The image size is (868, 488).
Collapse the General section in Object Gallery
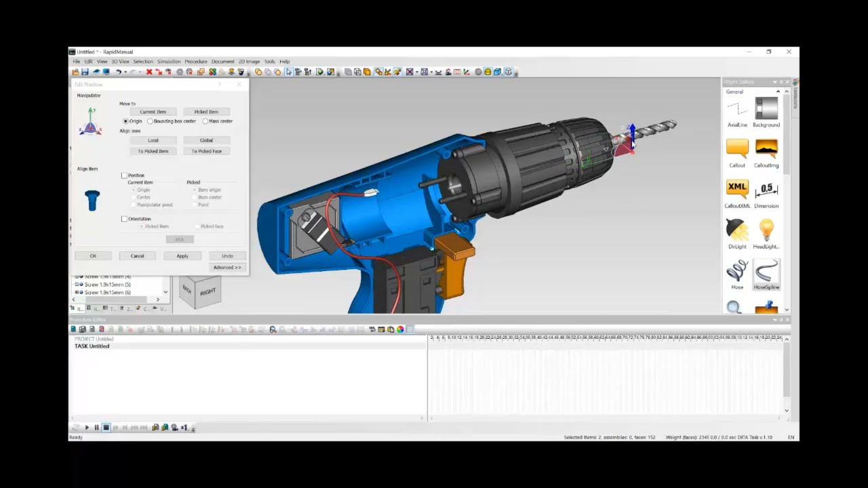click(x=778, y=91)
